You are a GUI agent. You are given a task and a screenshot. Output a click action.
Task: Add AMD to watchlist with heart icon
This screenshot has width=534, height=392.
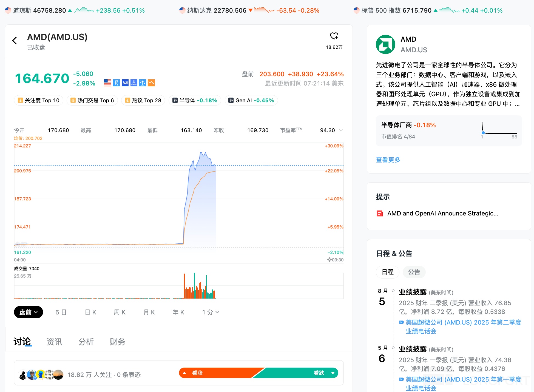click(334, 36)
